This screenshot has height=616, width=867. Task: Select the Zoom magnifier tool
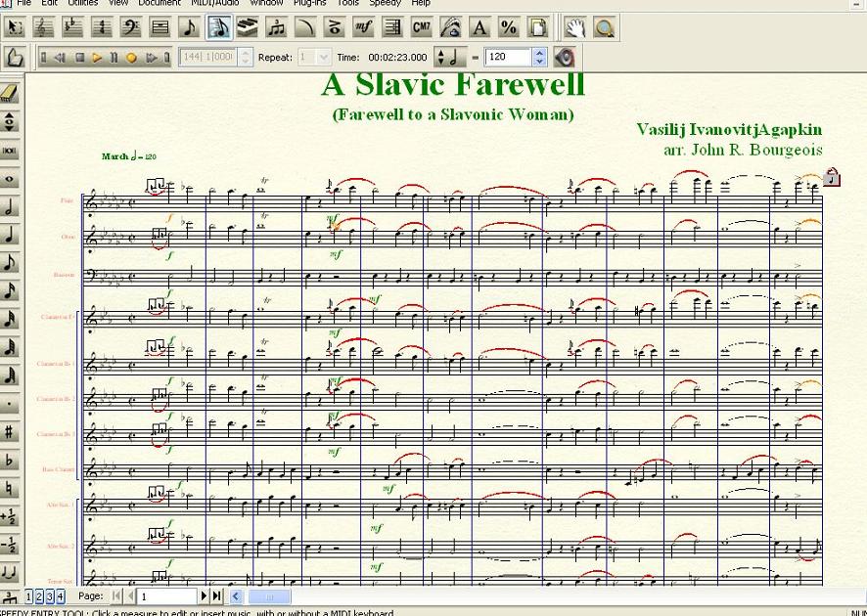point(605,27)
